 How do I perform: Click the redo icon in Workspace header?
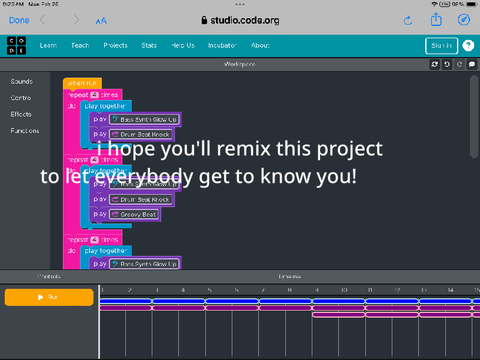click(459, 64)
